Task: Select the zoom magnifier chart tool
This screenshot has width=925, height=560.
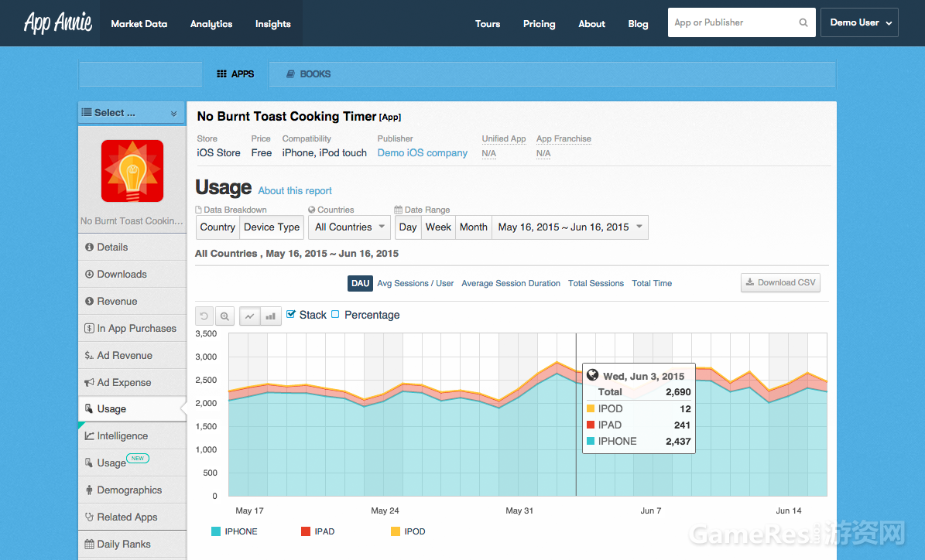Action: click(x=224, y=316)
